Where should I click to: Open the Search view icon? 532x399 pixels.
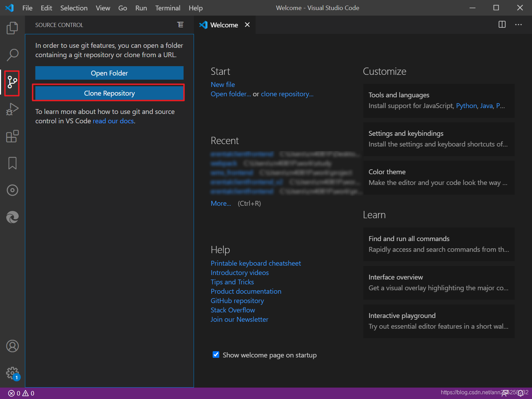(x=12, y=55)
